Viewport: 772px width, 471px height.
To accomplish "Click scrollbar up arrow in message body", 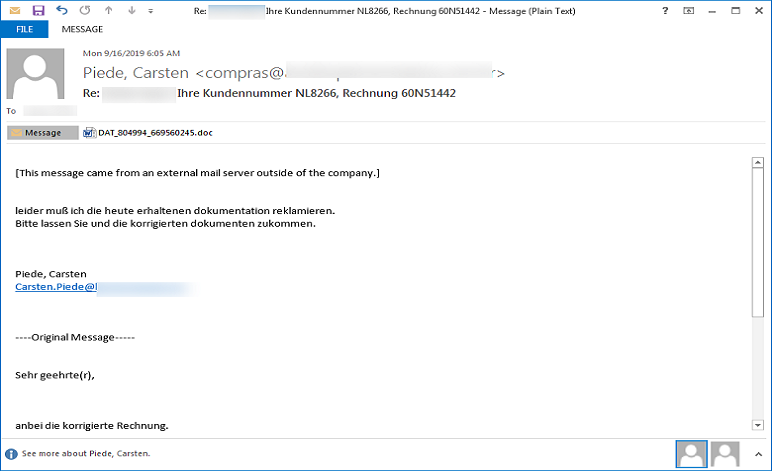I will (758, 162).
